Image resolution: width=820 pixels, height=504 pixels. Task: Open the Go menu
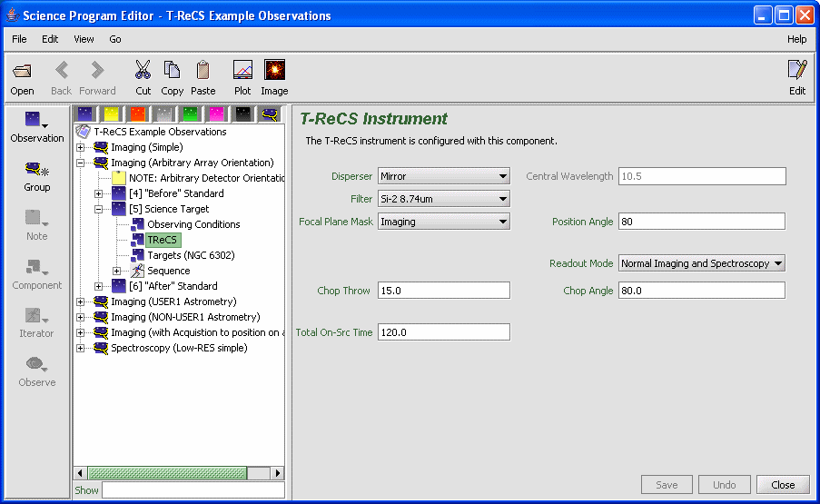tap(115, 39)
